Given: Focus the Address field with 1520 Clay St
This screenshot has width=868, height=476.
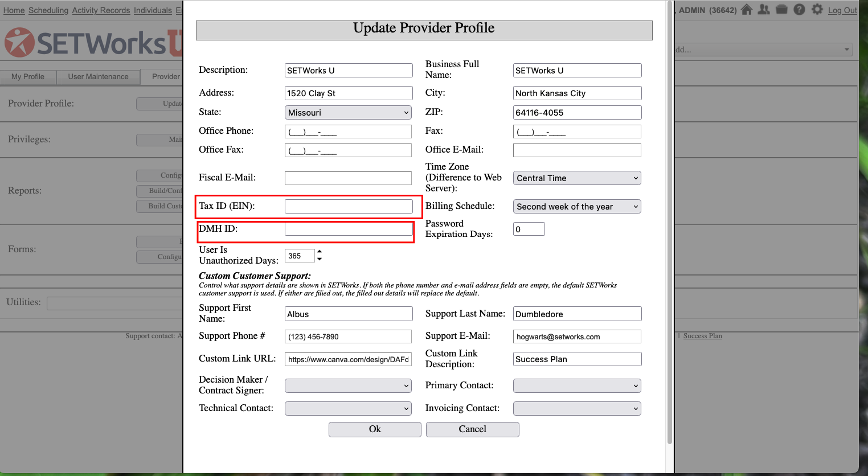Looking at the screenshot, I should click(349, 93).
